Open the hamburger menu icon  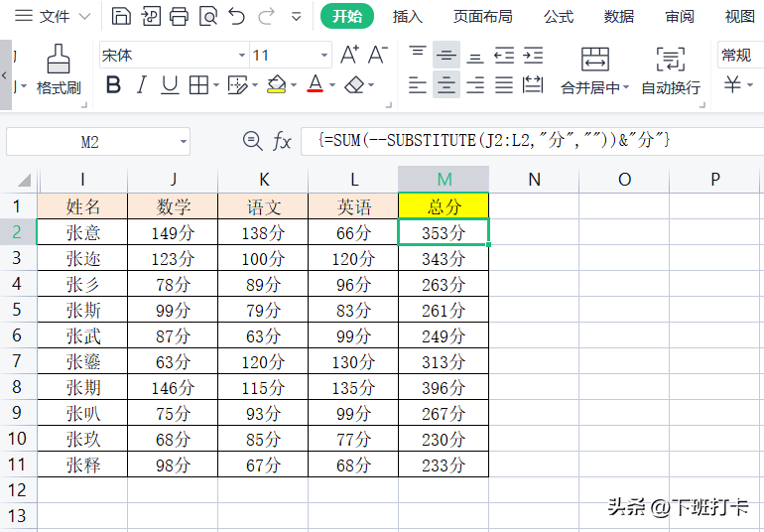(x=24, y=16)
